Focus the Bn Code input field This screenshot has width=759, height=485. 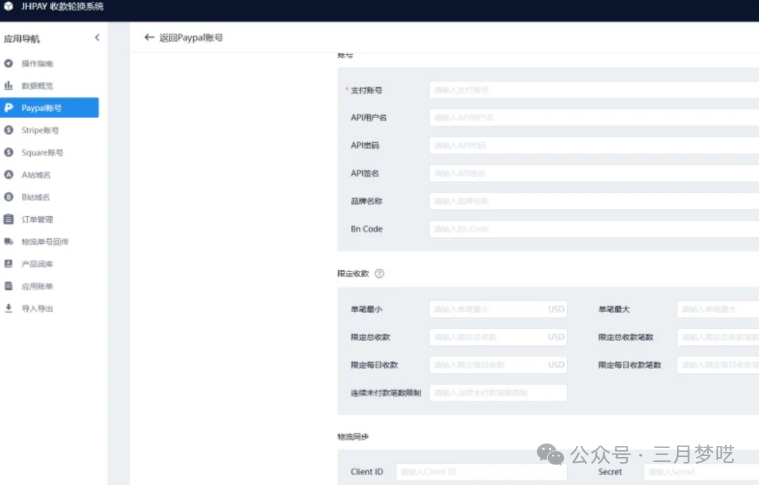(x=594, y=229)
